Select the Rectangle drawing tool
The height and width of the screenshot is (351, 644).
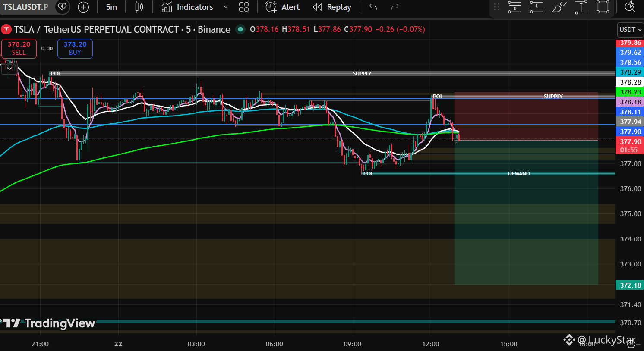pyautogui.click(x=603, y=7)
